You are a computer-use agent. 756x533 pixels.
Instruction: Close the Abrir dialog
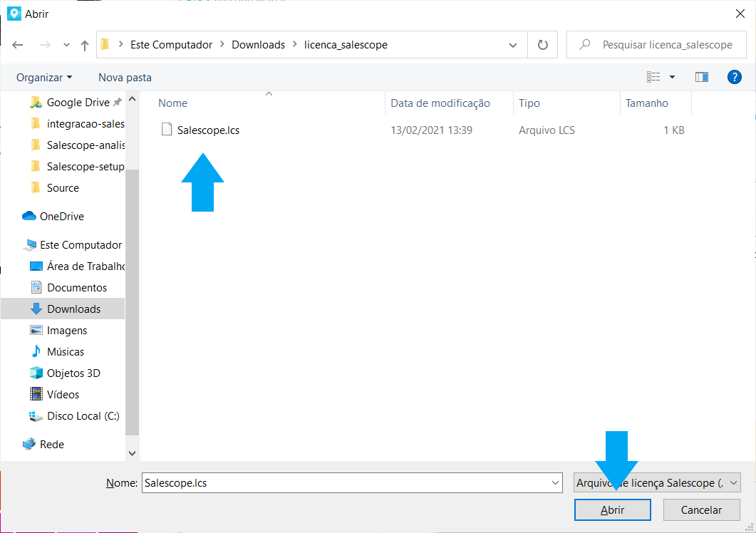pos(740,14)
